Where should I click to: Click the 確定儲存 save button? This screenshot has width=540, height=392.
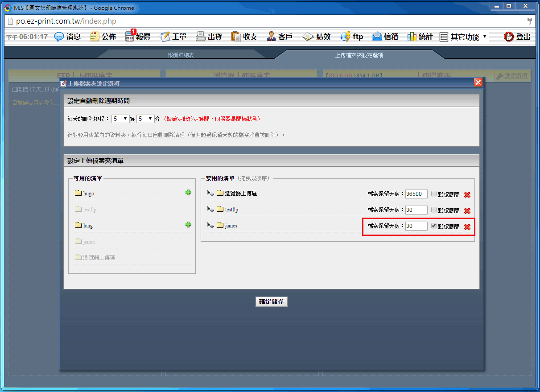pyautogui.click(x=272, y=302)
